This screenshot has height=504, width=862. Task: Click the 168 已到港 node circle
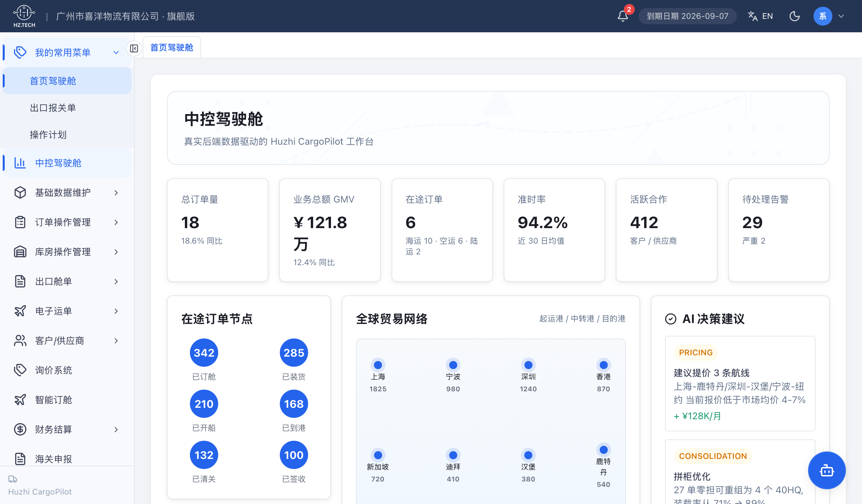294,404
